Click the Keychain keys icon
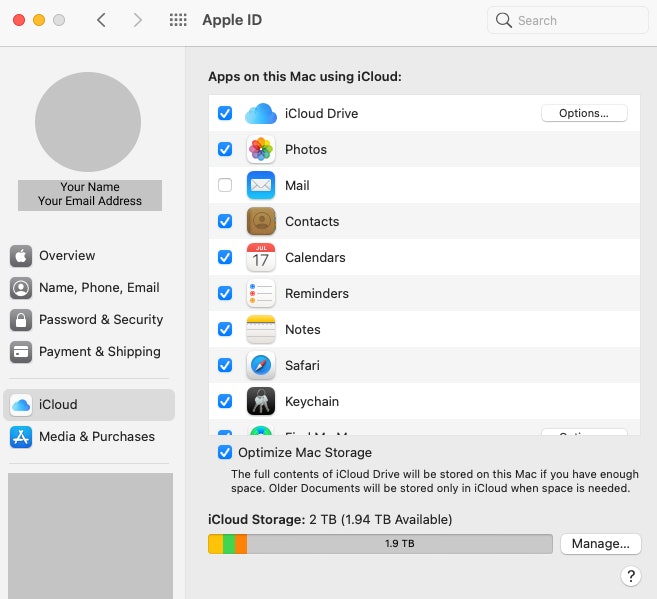 point(261,401)
